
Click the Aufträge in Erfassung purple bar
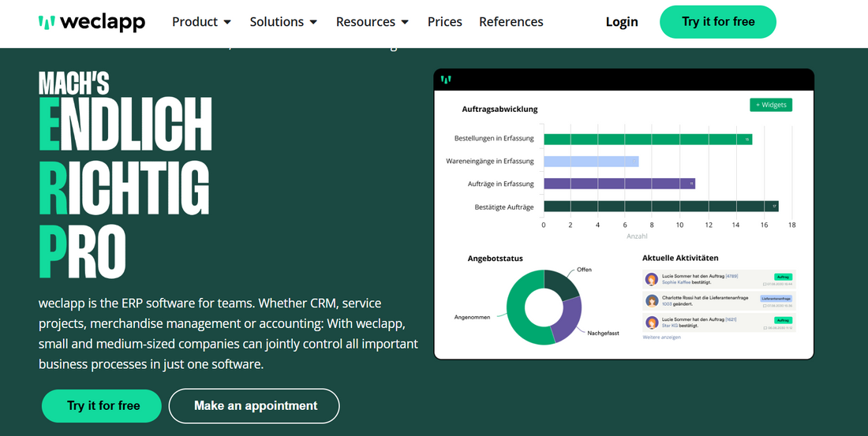point(619,184)
